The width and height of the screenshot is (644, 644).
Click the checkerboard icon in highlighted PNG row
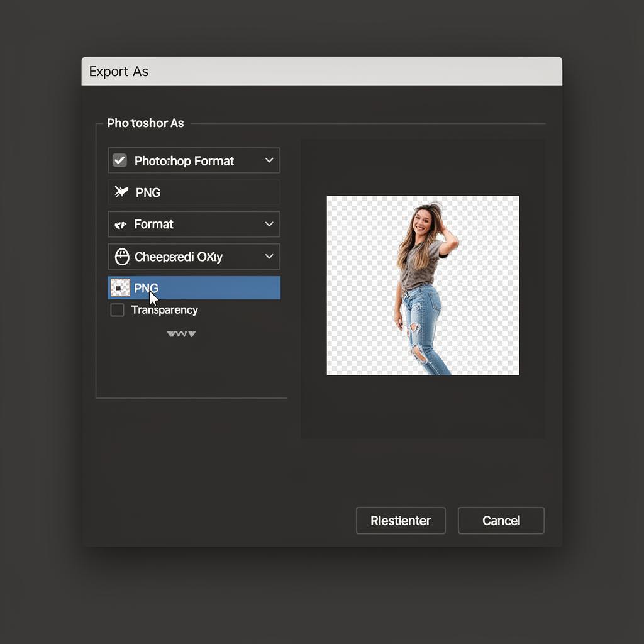[120, 288]
